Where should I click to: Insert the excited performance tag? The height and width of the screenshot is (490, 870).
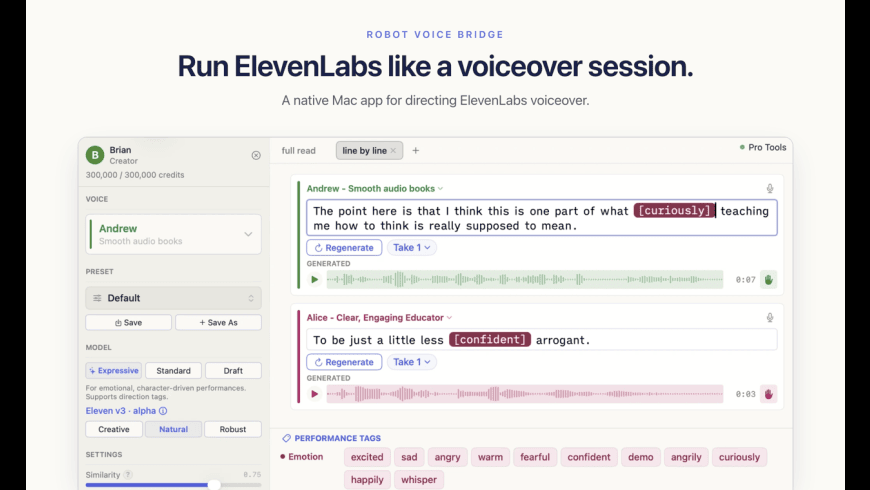tap(367, 457)
